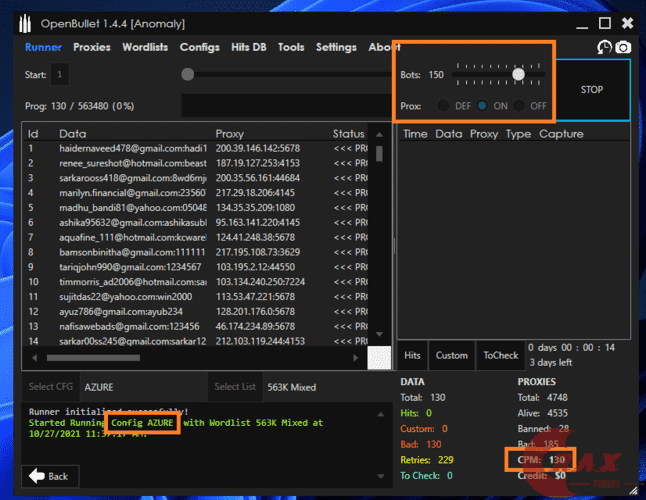Select the DEF proxy mode radio button
The width and height of the screenshot is (646, 500).
coord(442,105)
